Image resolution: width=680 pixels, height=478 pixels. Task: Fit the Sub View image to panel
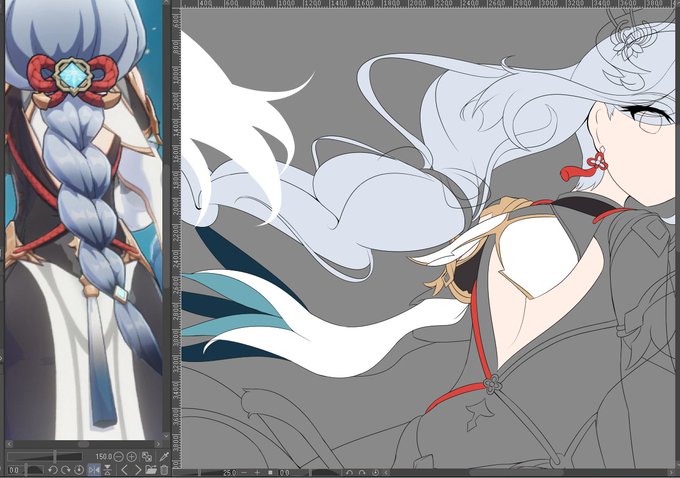pos(147,457)
